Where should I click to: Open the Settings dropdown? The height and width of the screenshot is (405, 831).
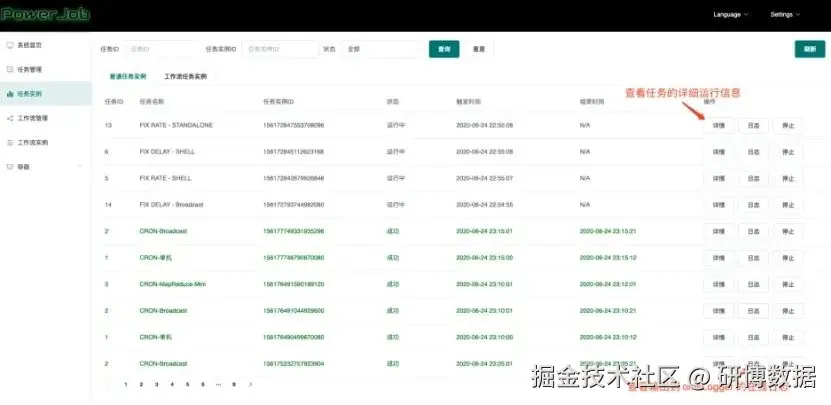point(785,14)
